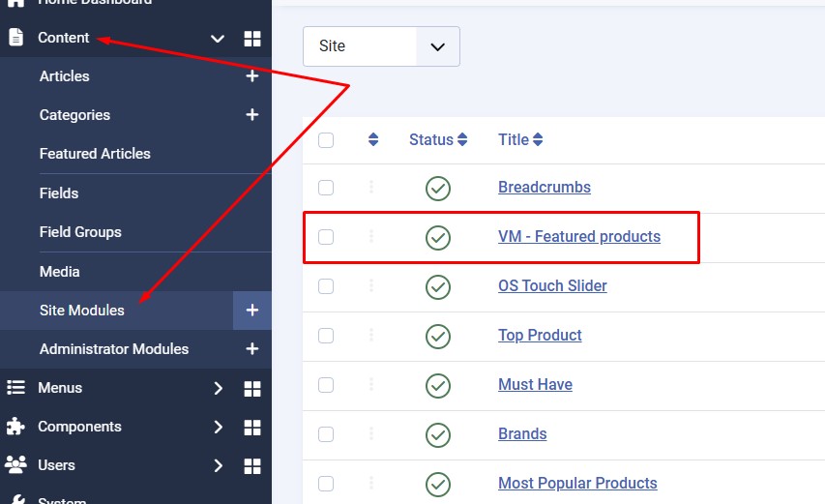Open Featured Articles in the sidebar
The width and height of the screenshot is (825, 504).
pyautogui.click(x=95, y=154)
